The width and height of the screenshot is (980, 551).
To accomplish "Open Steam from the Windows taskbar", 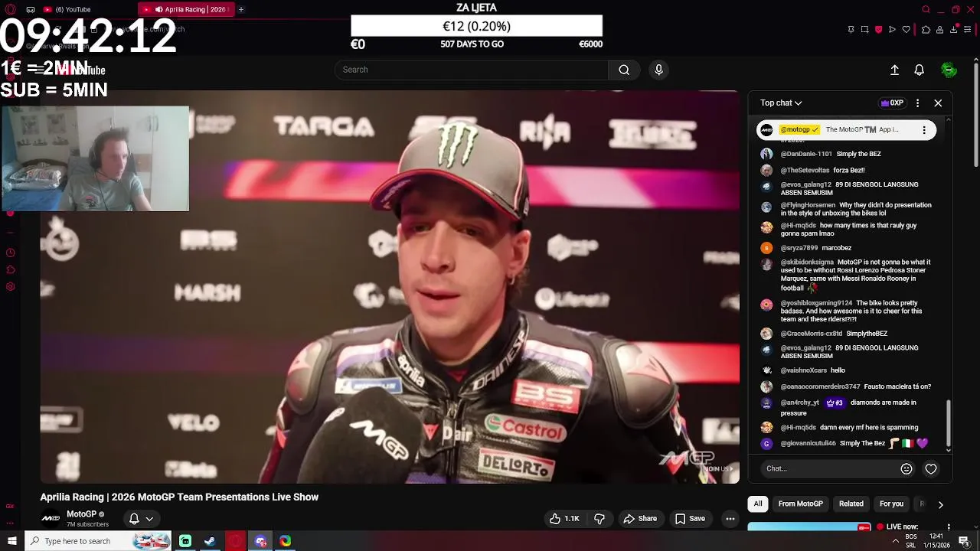I will (209, 541).
